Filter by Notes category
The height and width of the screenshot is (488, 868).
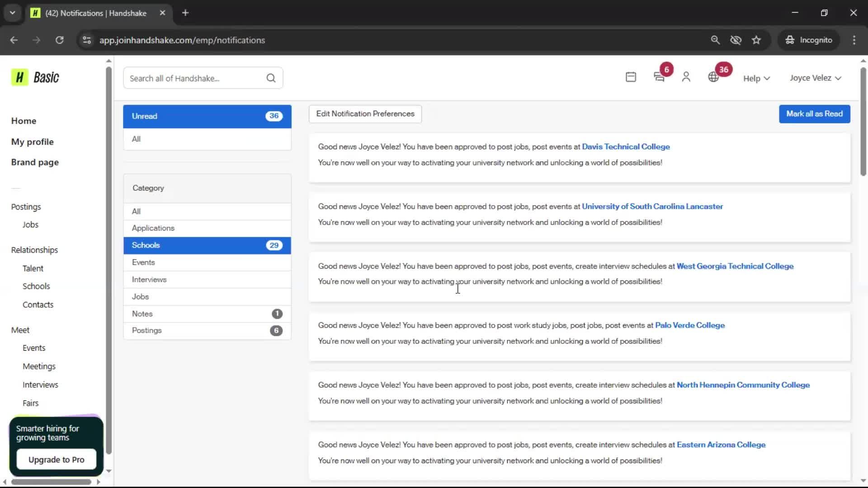(207, 314)
